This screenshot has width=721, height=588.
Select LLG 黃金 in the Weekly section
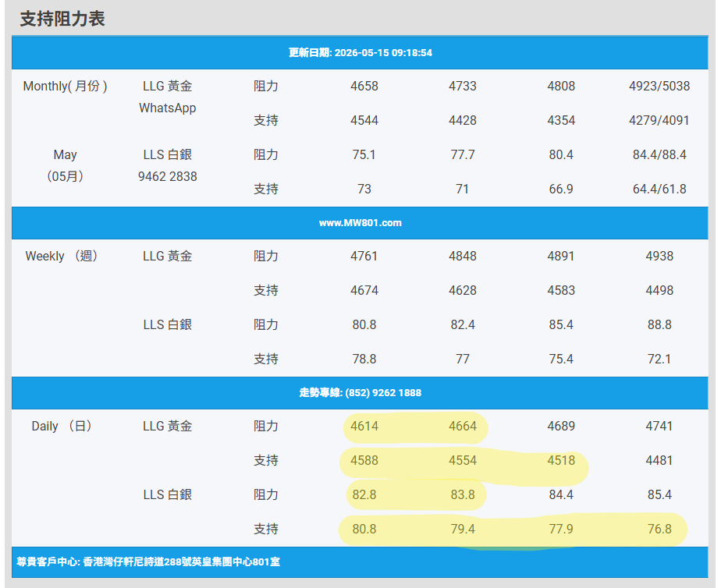pos(167,256)
